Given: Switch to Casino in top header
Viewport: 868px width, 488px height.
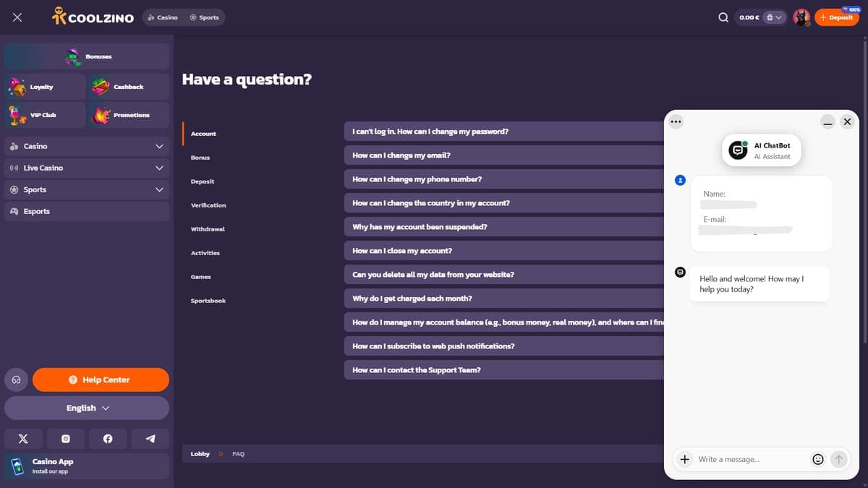Looking at the screenshot, I should [163, 17].
